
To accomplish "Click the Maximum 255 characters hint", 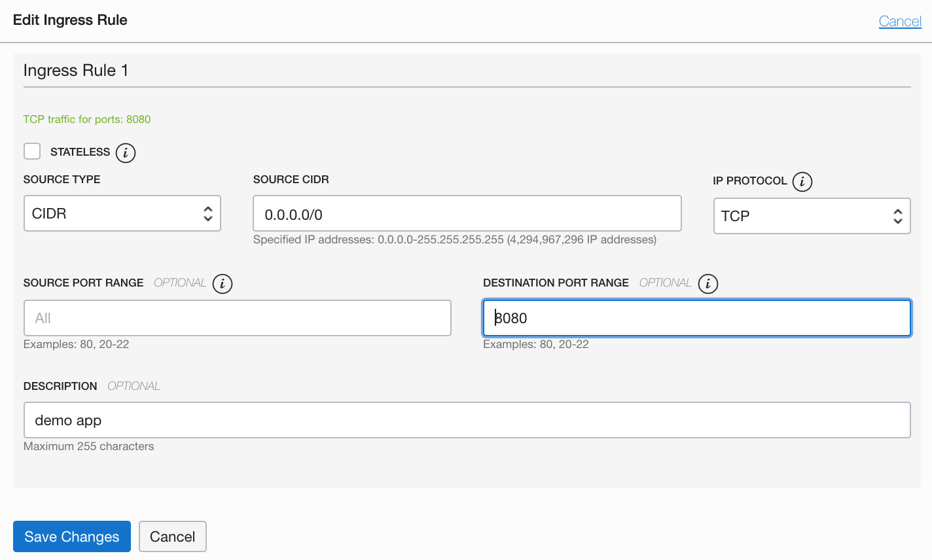I will (x=89, y=446).
